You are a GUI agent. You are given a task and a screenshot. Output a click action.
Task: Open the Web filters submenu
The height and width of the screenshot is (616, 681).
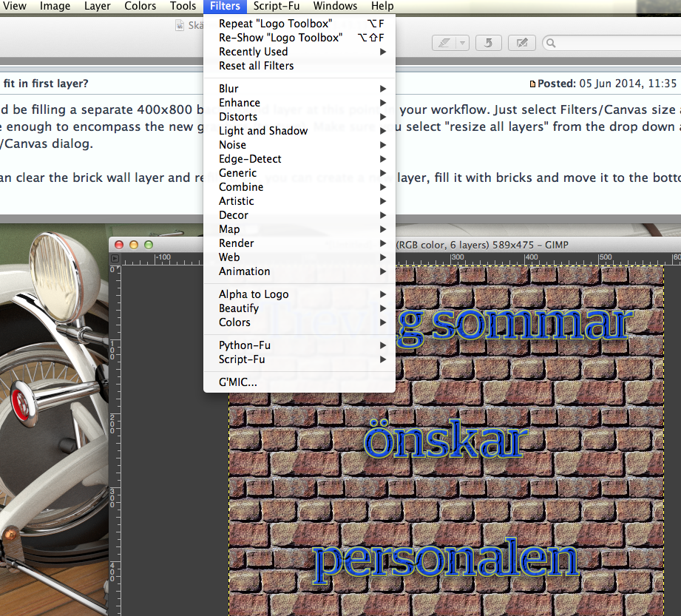299,257
